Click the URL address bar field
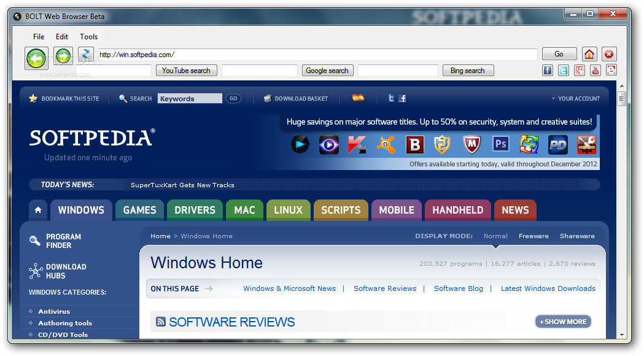Screen dimensions: 644x356 [317, 54]
